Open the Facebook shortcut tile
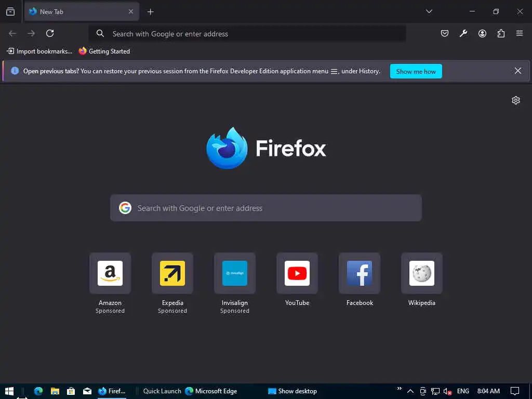The width and height of the screenshot is (532, 399). click(360, 273)
